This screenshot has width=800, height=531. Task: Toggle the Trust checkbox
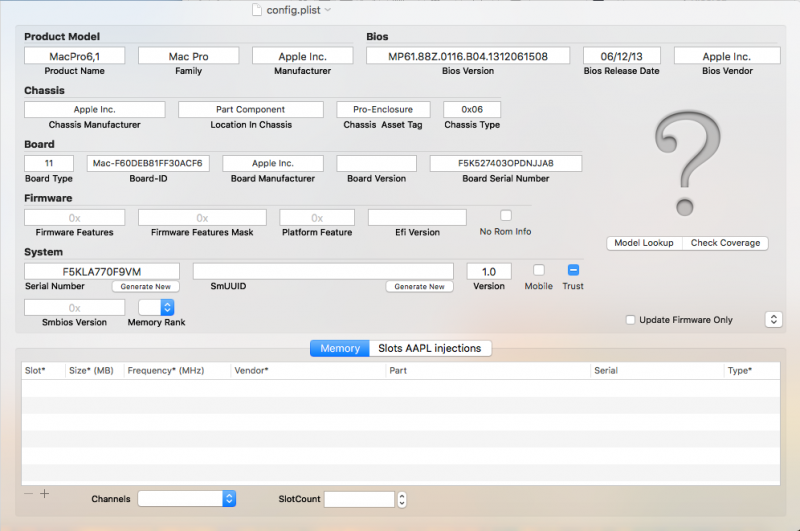(573, 270)
